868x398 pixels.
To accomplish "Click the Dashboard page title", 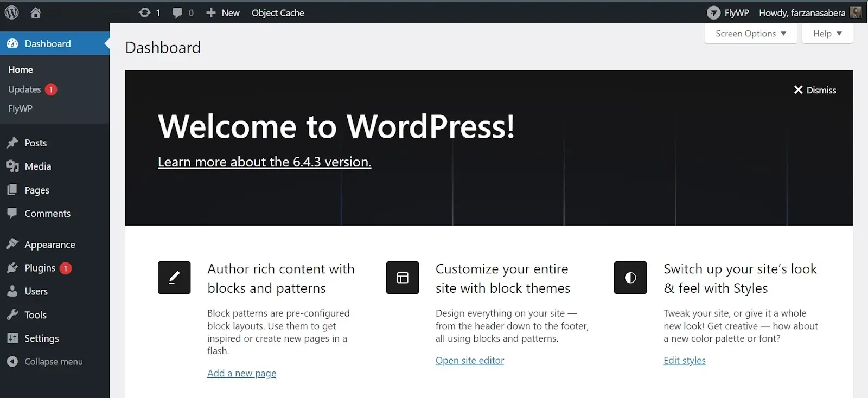I will [x=163, y=48].
